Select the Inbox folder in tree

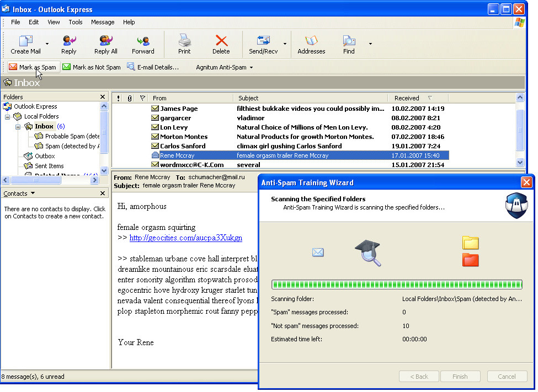[x=44, y=126]
